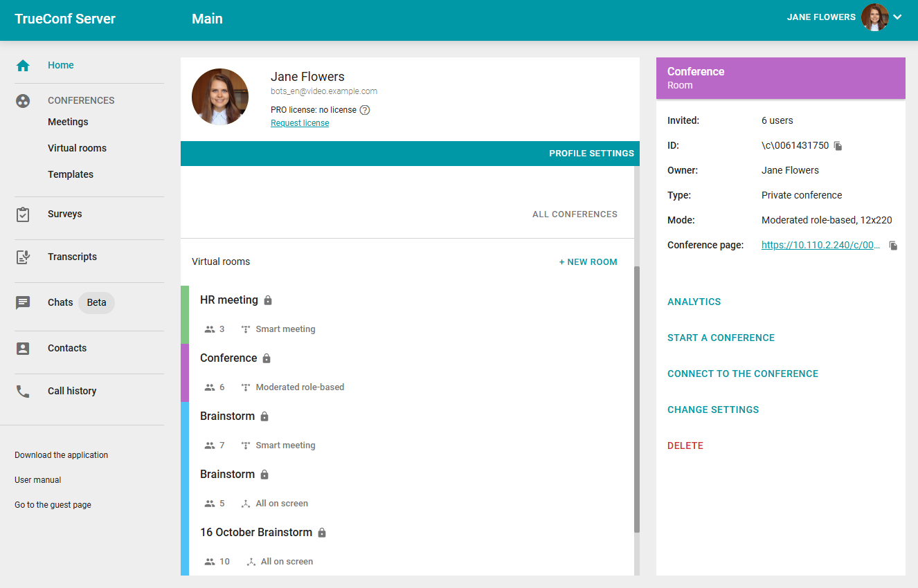Screen dimensions: 918x588
Task: Open Templates in the sidebar
Action: [x=71, y=174]
